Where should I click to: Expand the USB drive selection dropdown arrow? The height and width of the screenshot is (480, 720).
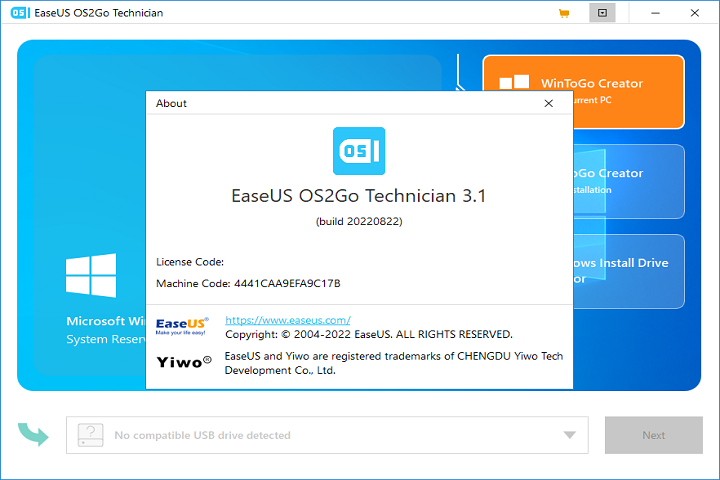pyautogui.click(x=569, y=435)
